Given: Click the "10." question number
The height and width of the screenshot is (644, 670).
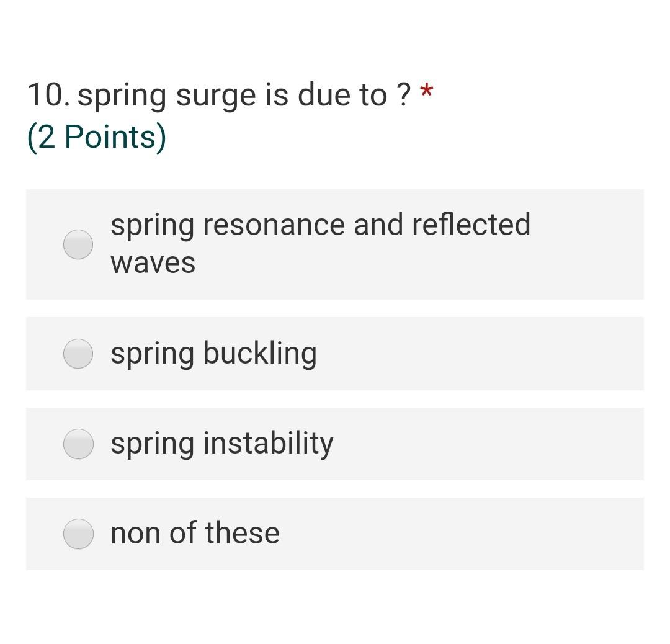Looking at the screenshot, I should pyautogui.click(x=49, y=94).
